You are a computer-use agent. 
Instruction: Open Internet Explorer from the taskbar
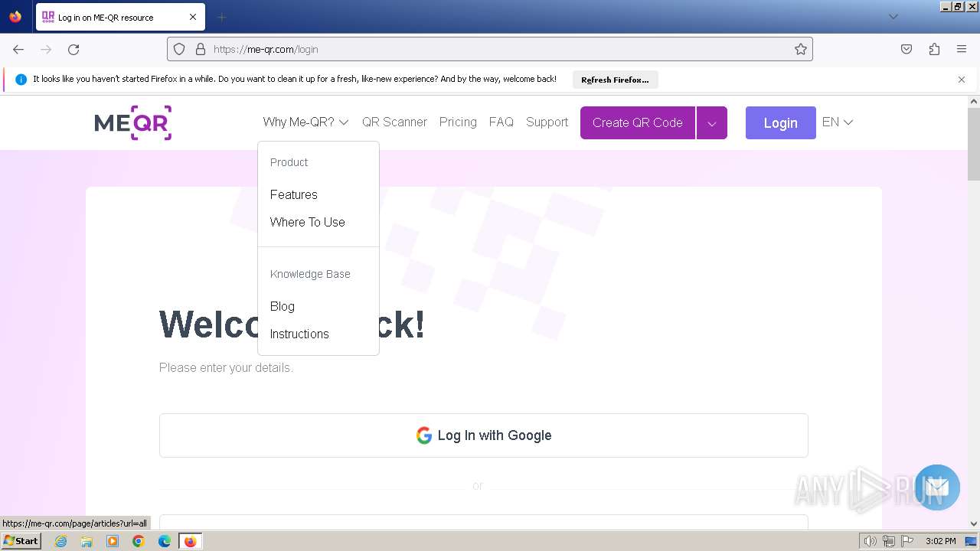click(61, 541)
